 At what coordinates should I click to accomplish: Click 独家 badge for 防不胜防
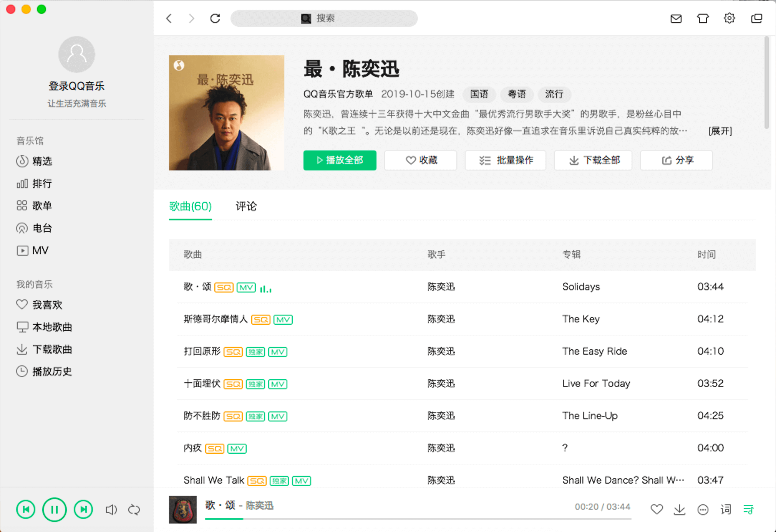tap(255, 416)
